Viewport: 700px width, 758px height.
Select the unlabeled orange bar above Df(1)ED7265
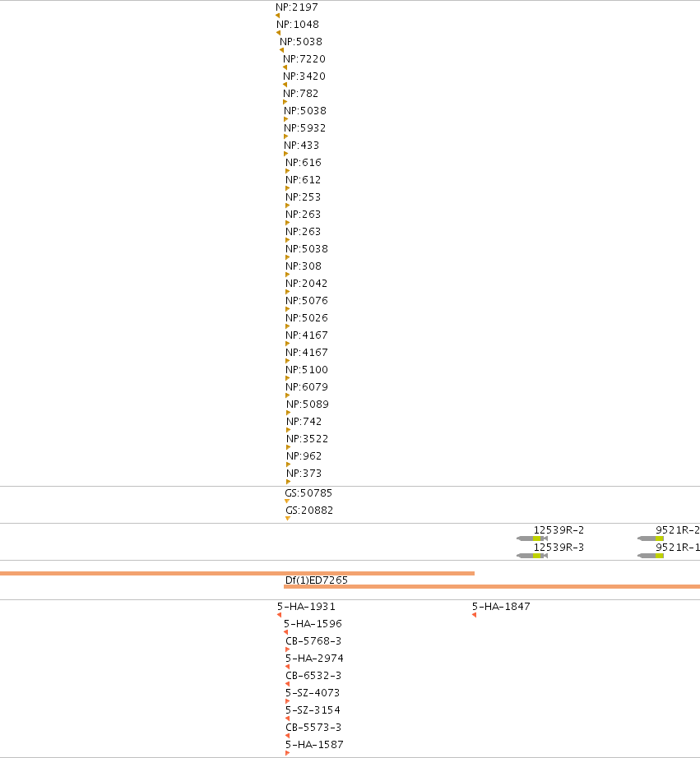[x=237, y=573]
